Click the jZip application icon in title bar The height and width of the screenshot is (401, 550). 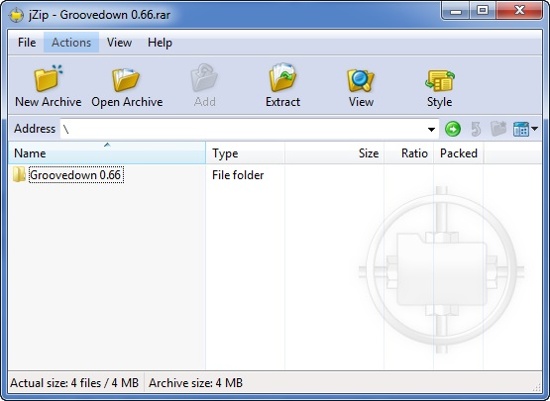click(x=16, y=15)
